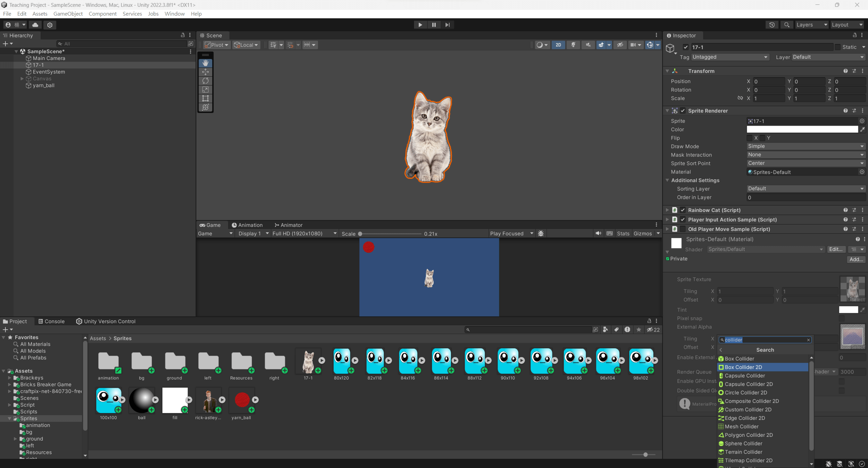Viewport: 868px width, 468px height.
Task: Toggle the Static checkbox
Action: tap(838, 47)
